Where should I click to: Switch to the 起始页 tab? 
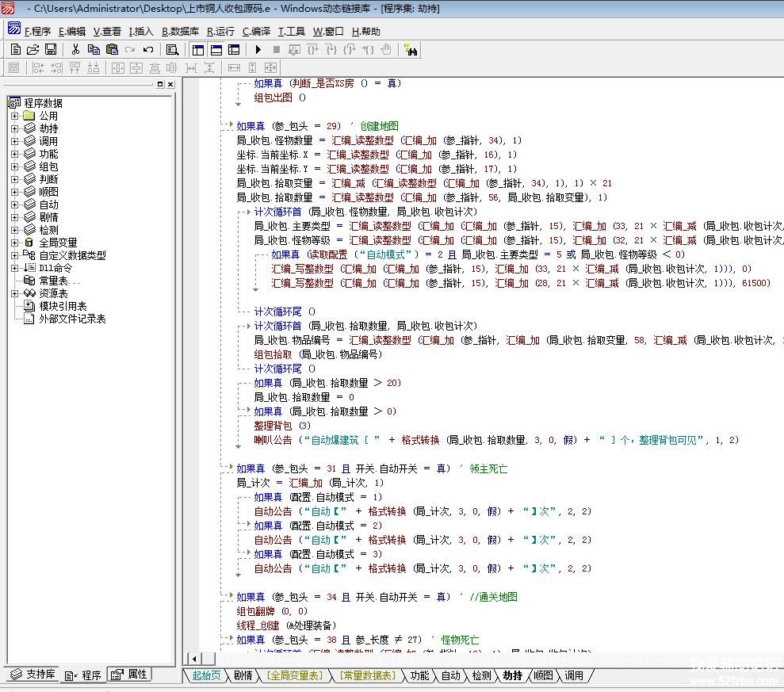(206, 675)
